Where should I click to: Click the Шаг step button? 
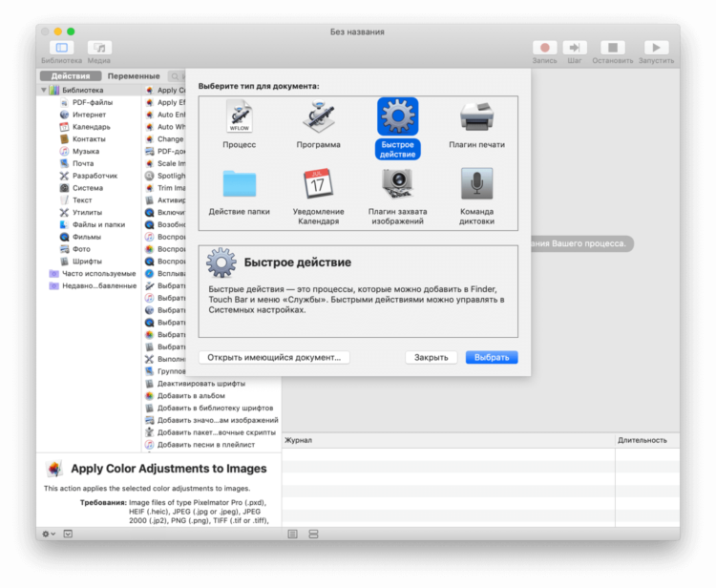(x=575, y=48)
